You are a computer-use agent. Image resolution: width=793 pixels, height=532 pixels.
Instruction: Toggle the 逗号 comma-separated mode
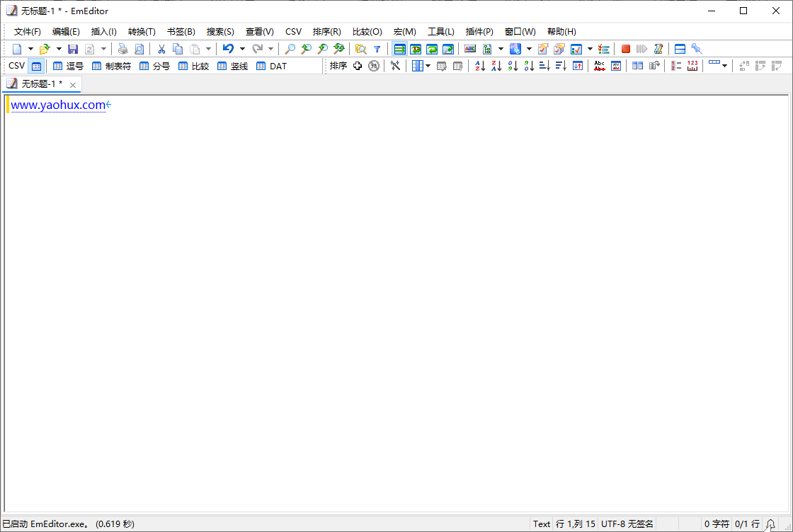(x=68, y=66)
